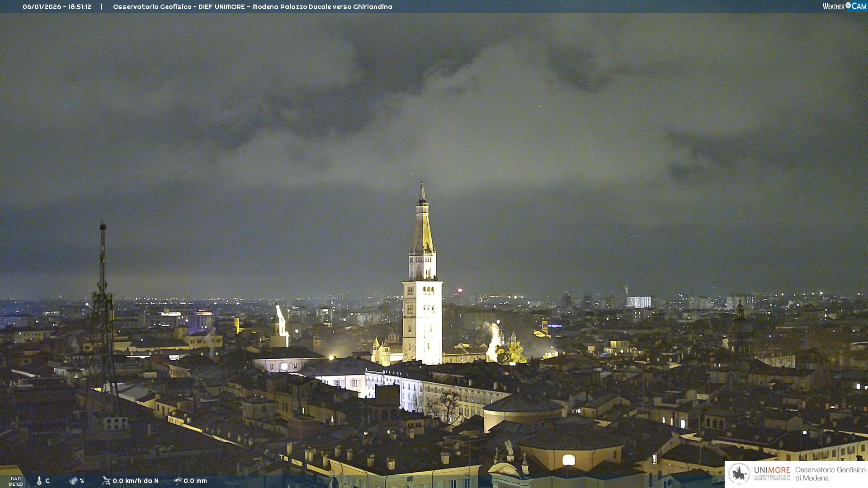The height and width of the screenshot is (488, 868).
Task: Click the humidity water drops icon
Action: click(73, 481)
